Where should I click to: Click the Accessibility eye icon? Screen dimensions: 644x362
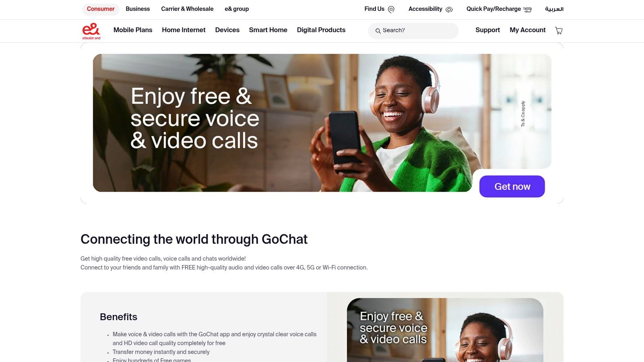[449, 10]
